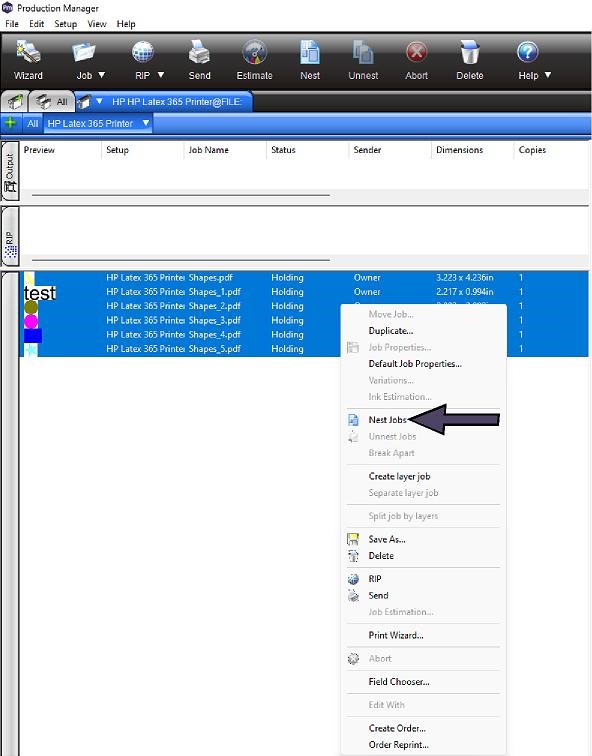Switch to the Output side tab
The width and height of the screenshot is (592, 756).
(10, 171)
